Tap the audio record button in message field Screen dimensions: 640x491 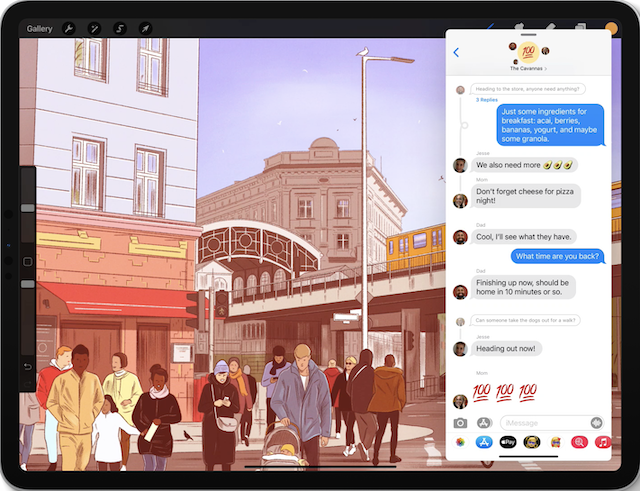point(596,423)
